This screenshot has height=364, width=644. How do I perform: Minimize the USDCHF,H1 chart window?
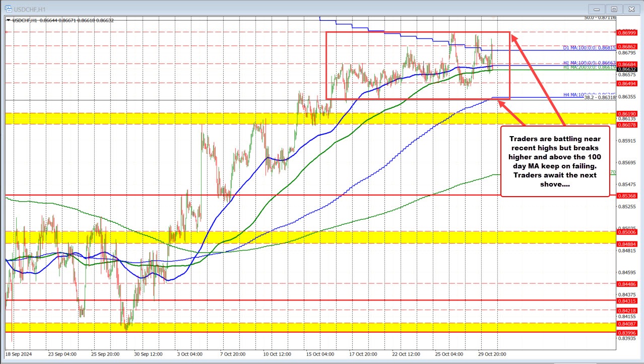tap(599, 9)
